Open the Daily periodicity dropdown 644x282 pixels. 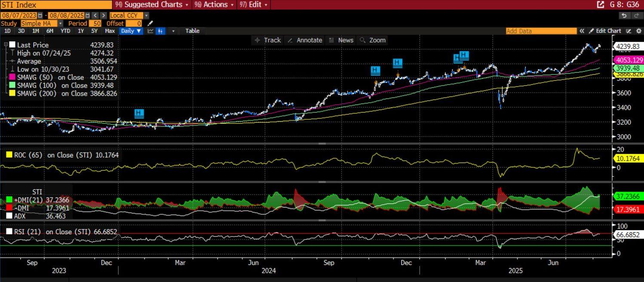tap(131, 31)
